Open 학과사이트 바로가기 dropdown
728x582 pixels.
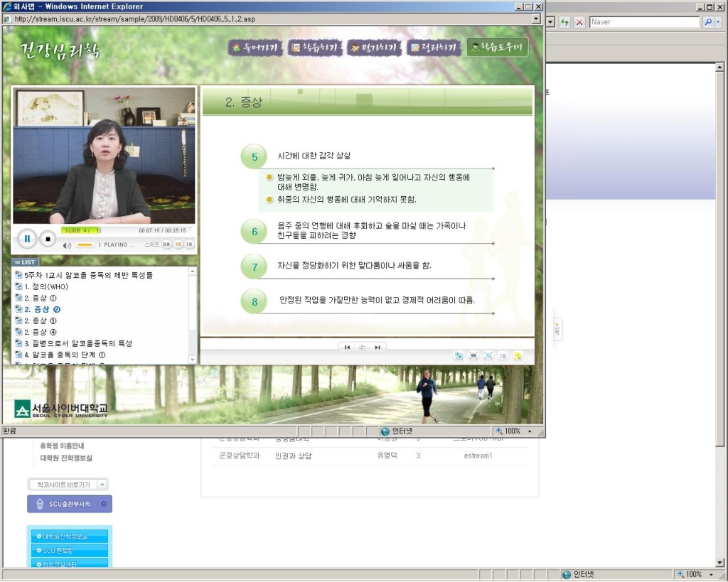[68, 485]
